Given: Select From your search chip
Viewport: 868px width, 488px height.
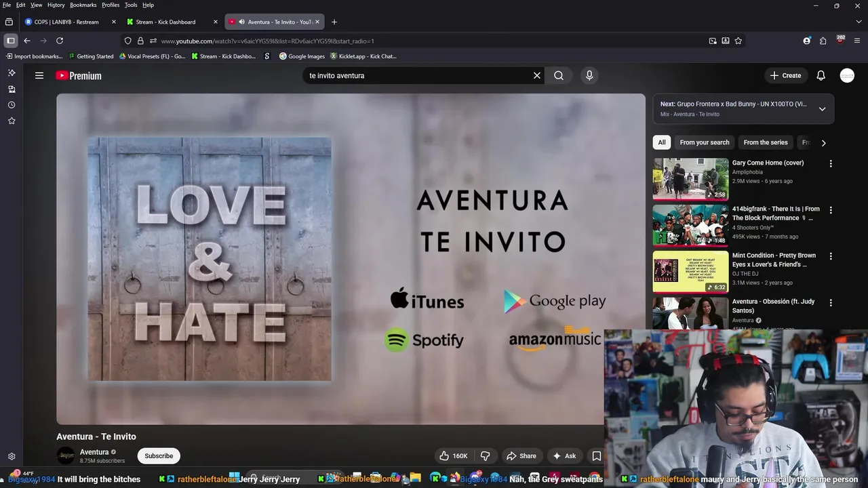Looking at the screenshot, I should [x=705, y=142].
